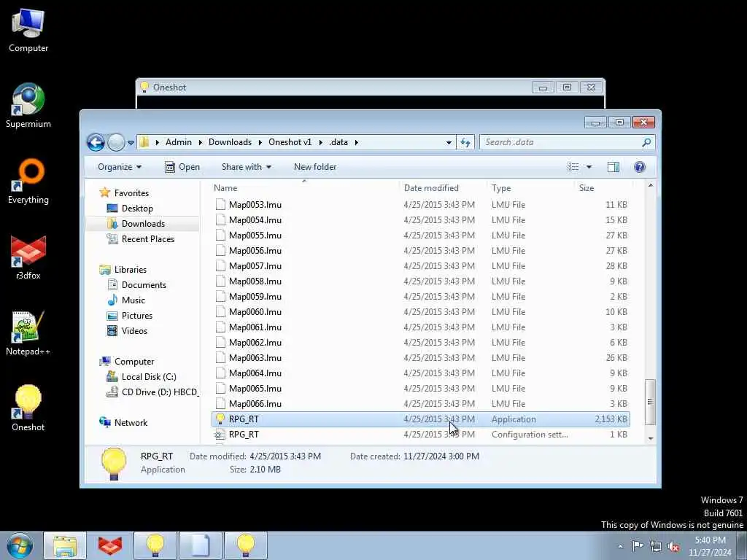
Task: Click the file list scroll-up arrow
Action: 650,184
